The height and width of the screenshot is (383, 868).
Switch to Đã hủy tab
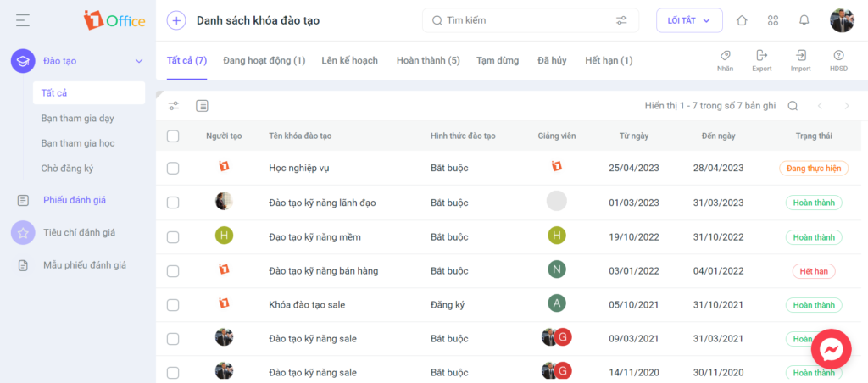pyautogui.click(x=552, y=61)
